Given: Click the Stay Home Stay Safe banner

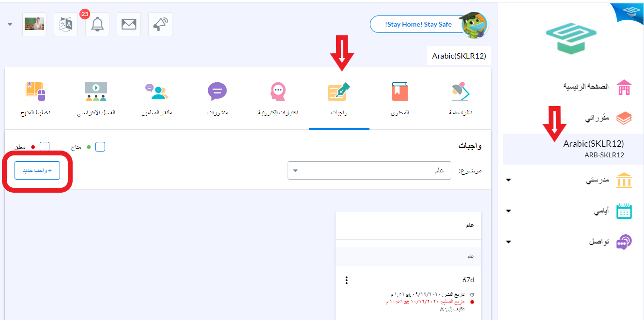Looking at the screenshot, I should coord(418,24).
